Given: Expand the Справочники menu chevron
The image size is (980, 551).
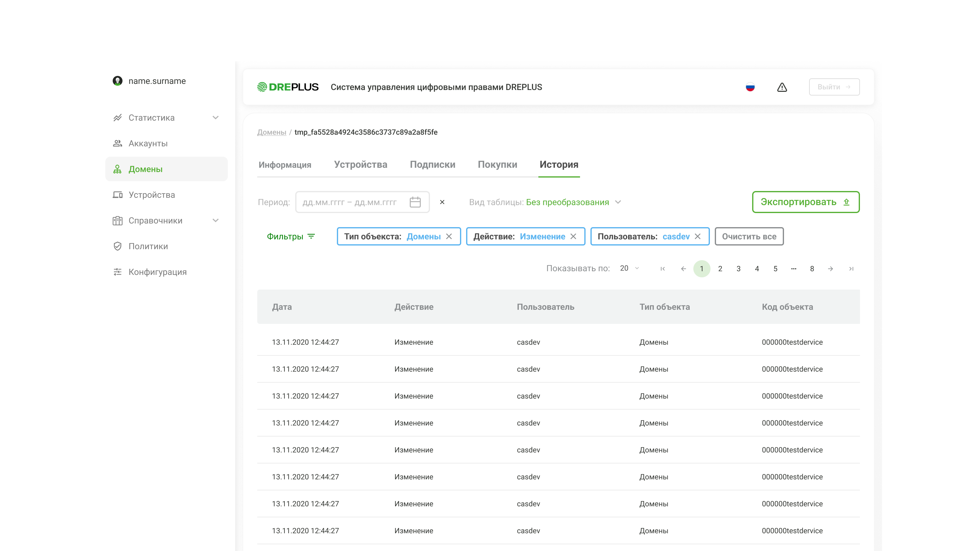Looking at the screenshot, I should click(216, 220).
